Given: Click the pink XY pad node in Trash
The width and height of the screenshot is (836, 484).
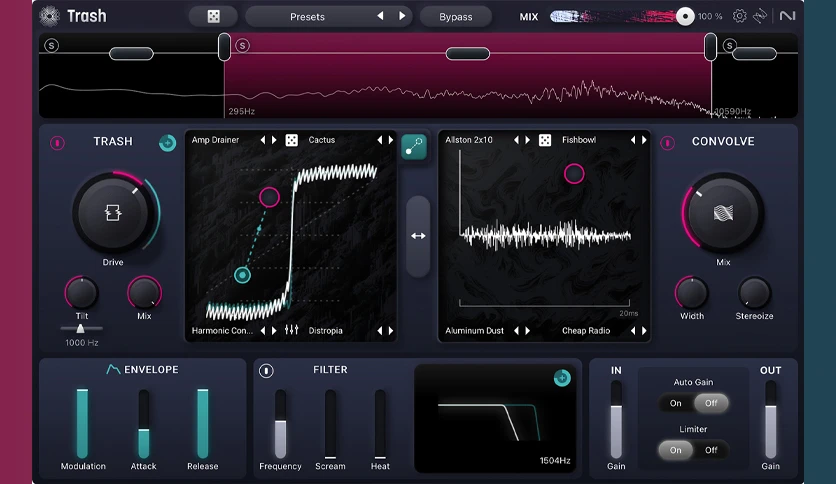Looking at the screenshot, I should click(269, 197).
